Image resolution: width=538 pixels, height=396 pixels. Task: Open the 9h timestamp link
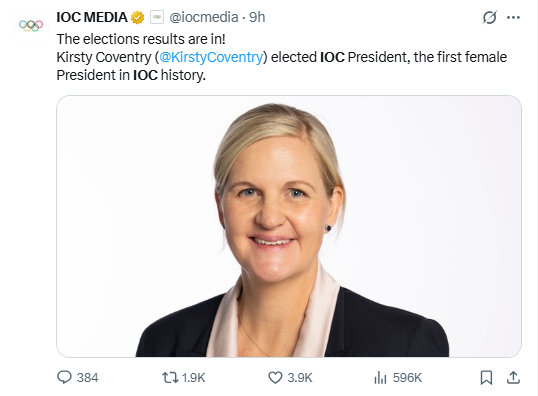pyautogui.click(x=257, y=17)
